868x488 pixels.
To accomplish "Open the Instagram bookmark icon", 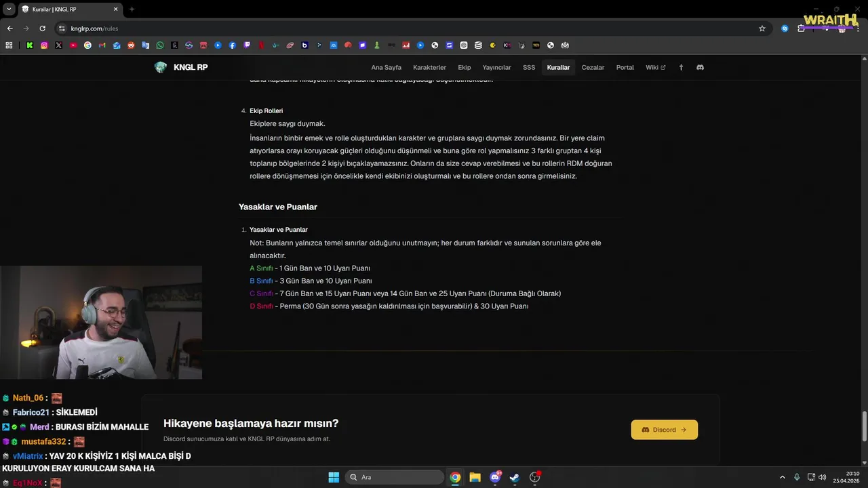I will pyautogui.click(x=44, y=45).
